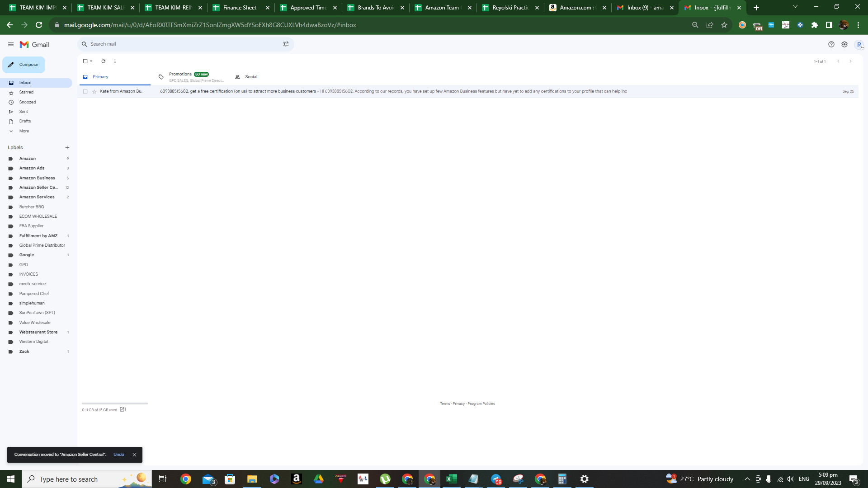The height and width of the screenshot is (488, 868).
Task: Refresh the inbox
Action: (x=104, y=61)
